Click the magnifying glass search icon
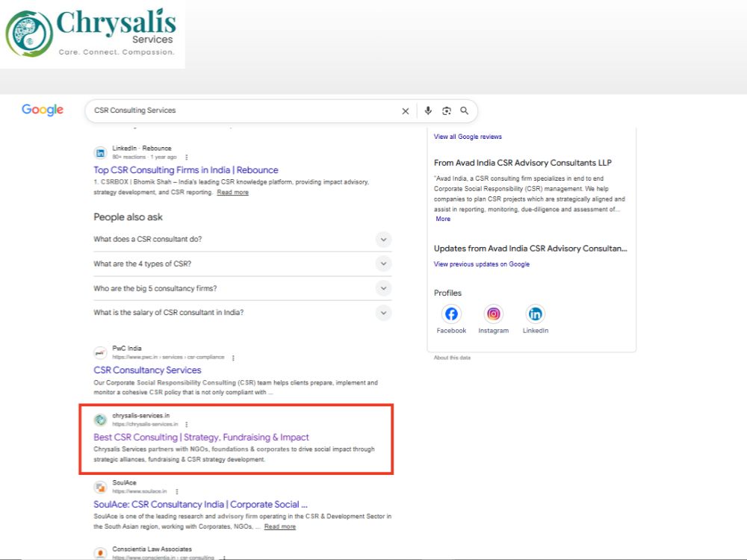The height and width of the screenshot is (560, 747). [x=465, y=111]
